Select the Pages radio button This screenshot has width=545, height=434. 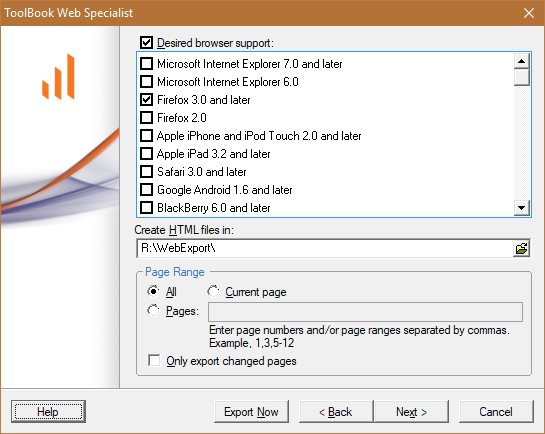pyautogui.click(x=153, y=310)
